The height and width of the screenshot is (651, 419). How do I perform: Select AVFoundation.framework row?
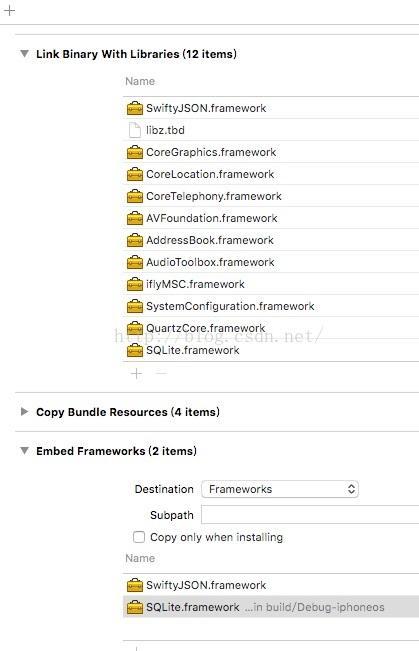pyautogui.click(x=271, y=218)
